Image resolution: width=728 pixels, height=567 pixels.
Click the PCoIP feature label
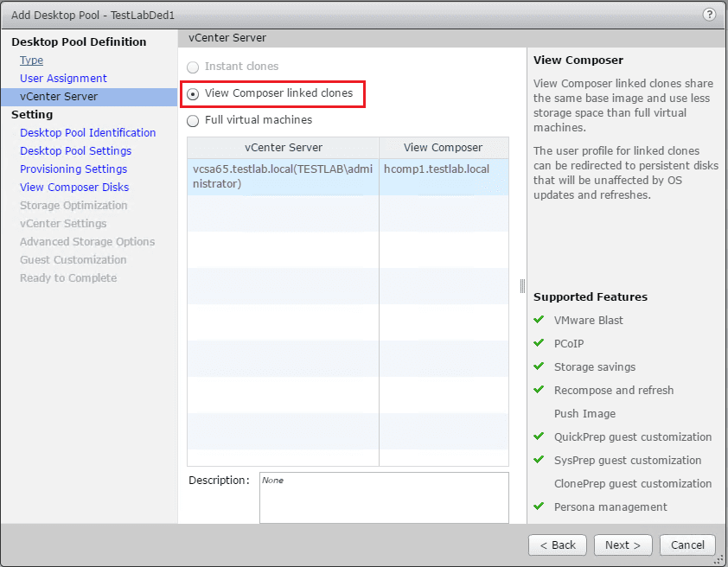click(569, 344)
